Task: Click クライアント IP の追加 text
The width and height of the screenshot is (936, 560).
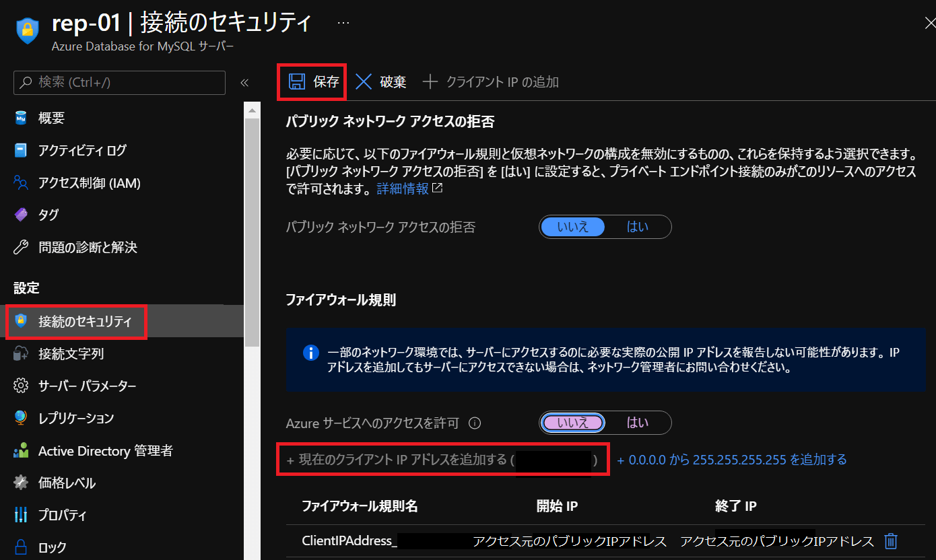Action: click(502, 82)
